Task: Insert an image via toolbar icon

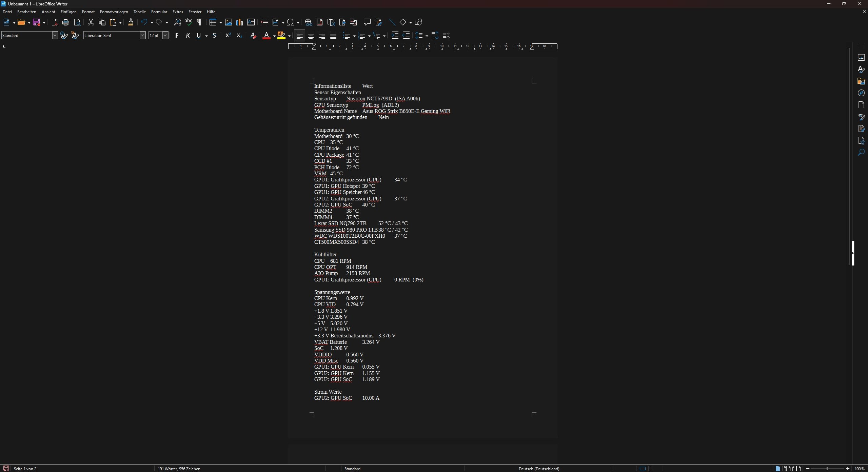Action: (x=229, y=22)
